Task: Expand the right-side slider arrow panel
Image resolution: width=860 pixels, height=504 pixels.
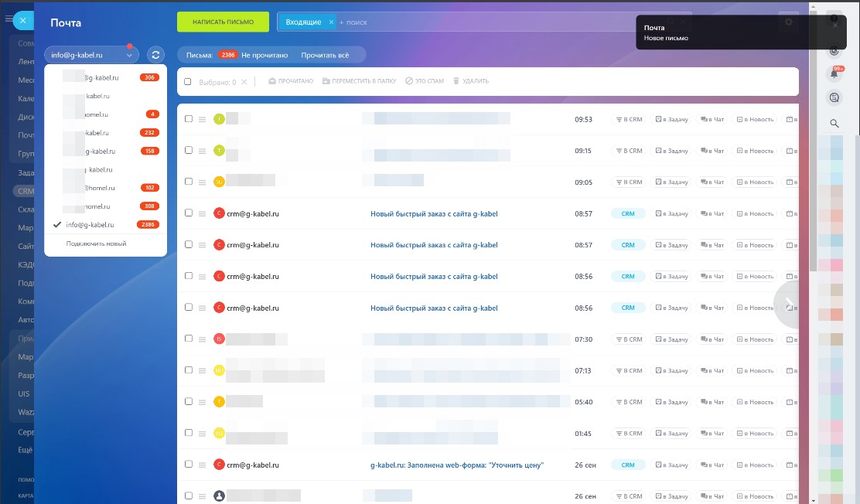Action: click(x=788, y=304)
